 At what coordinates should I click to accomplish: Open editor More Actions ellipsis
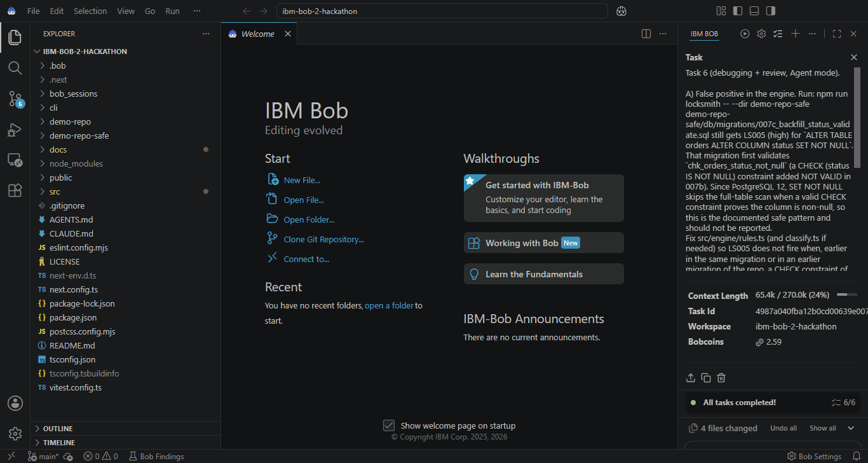click(663, 34)
